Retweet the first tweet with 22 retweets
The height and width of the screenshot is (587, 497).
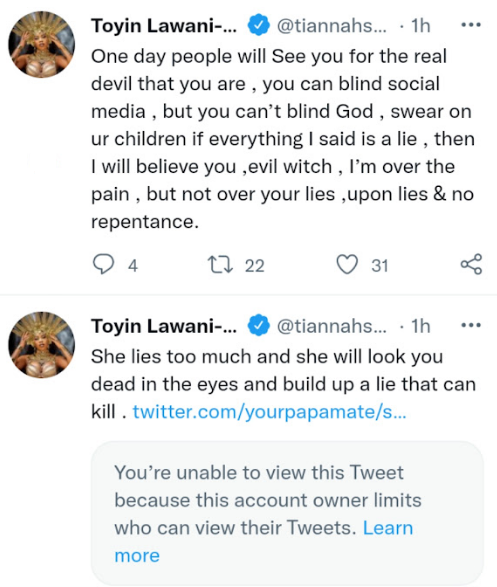pos(220,264)
